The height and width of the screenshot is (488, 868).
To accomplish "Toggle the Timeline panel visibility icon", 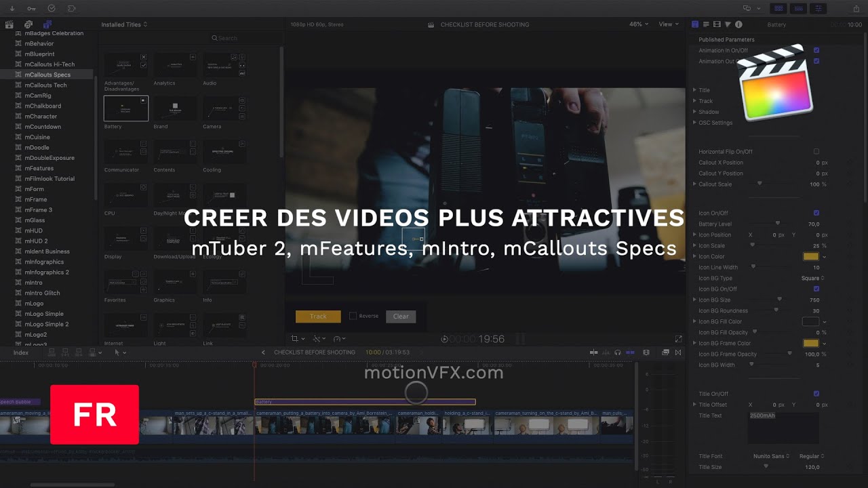I will point(799,8).
